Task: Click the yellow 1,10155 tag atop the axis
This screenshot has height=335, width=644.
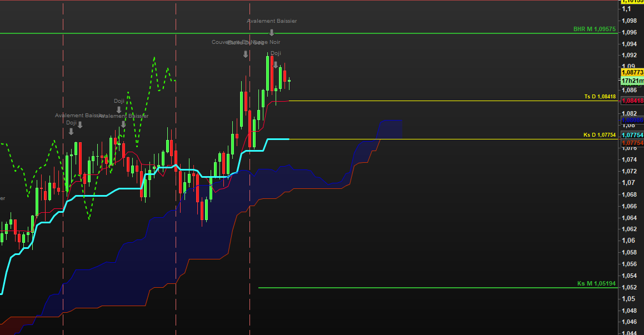Action: 632,2
